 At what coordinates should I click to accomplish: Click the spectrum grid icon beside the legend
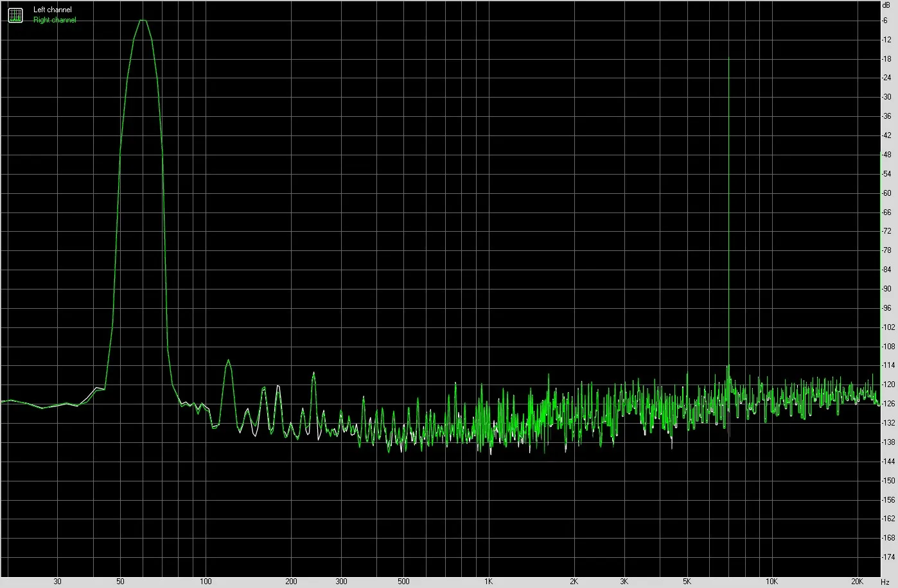point(15,15)
